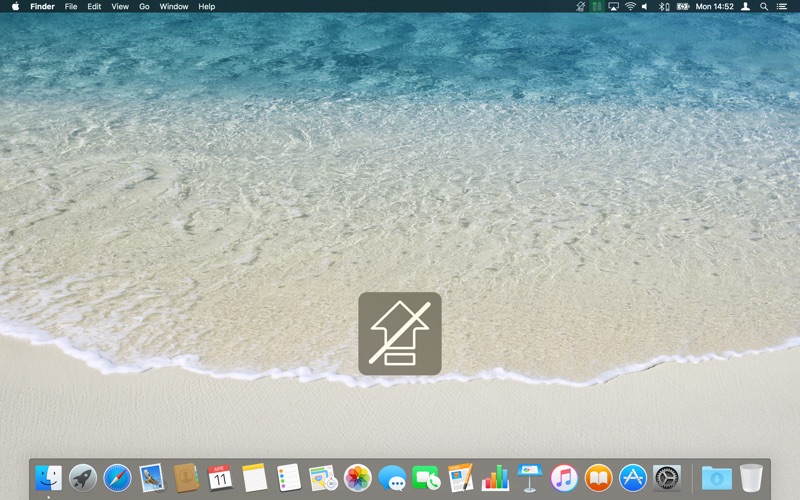Click green highlighted menu bar icon
This screenshot has width=800, height=500.
coord(596,7)
